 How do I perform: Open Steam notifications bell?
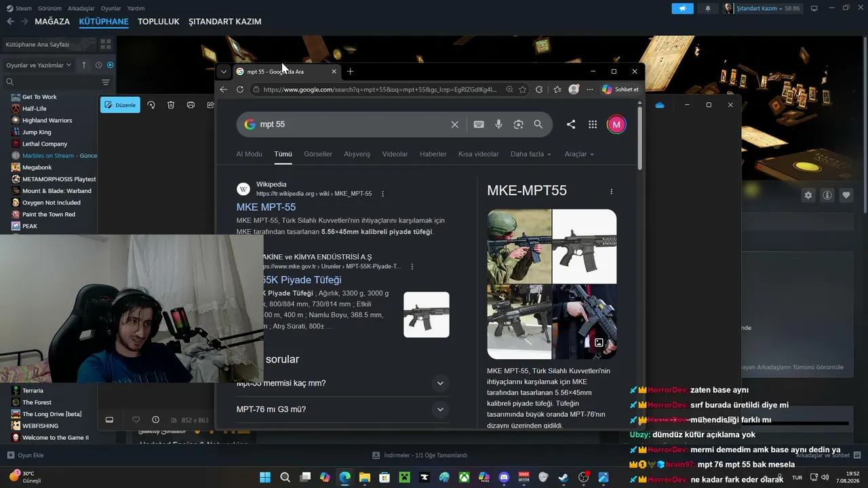[708, 8]
